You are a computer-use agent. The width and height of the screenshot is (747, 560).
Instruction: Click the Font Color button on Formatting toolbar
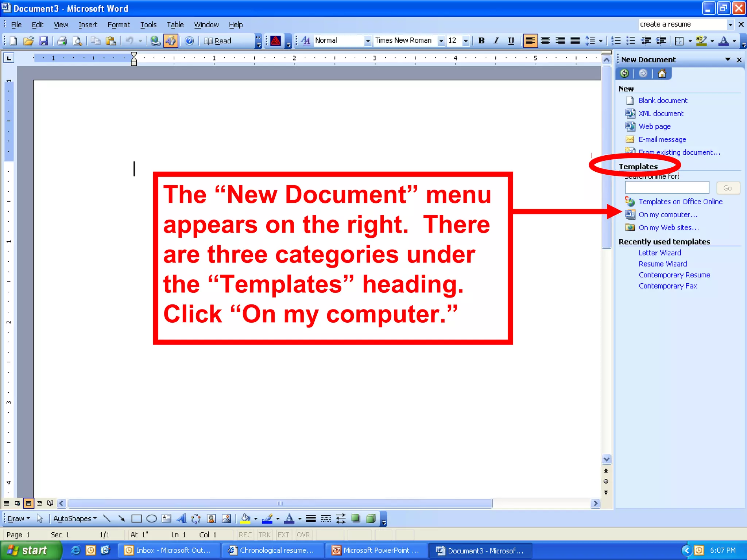pyautogui.click(x=724, y=40)
